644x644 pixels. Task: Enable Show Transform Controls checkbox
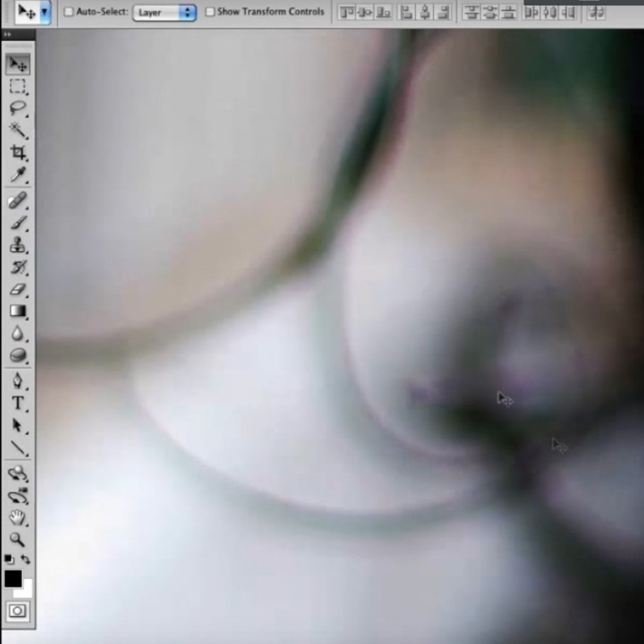pos(210,12)
